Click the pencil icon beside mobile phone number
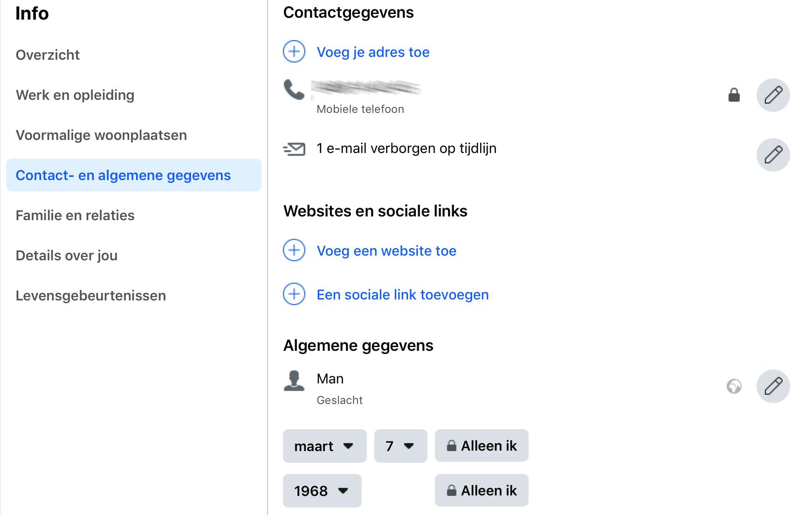 click(773, 95)
